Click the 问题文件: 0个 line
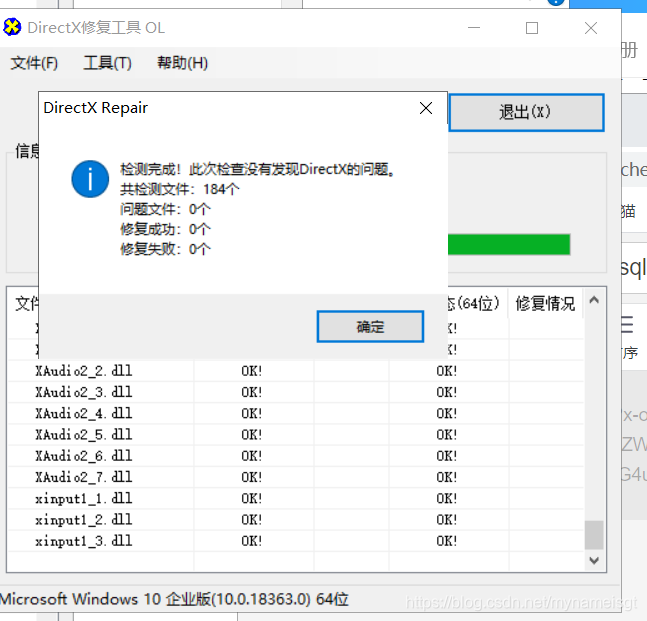 [x=165, y=209]
